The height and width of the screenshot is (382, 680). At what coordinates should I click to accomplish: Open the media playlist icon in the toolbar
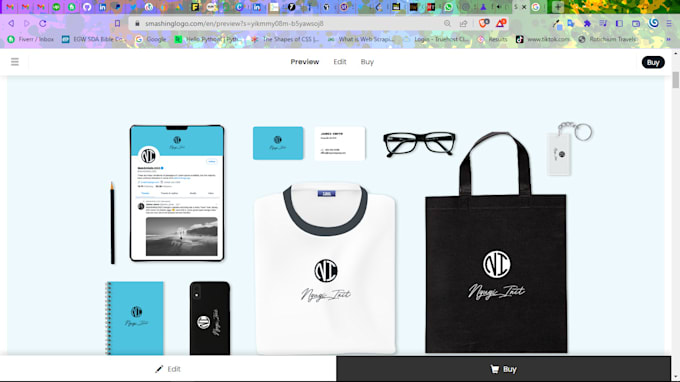click(603, 24)
